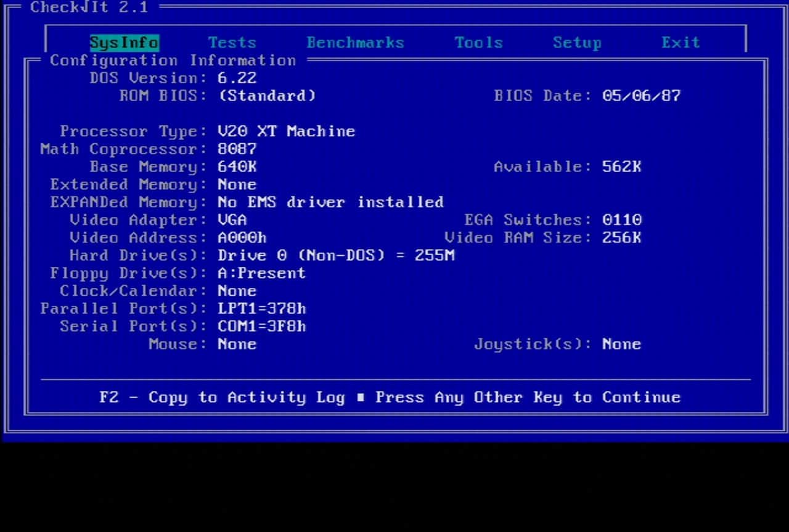Open the Tools menu
Screen dimensions: 789x532
tap(478, 43)
